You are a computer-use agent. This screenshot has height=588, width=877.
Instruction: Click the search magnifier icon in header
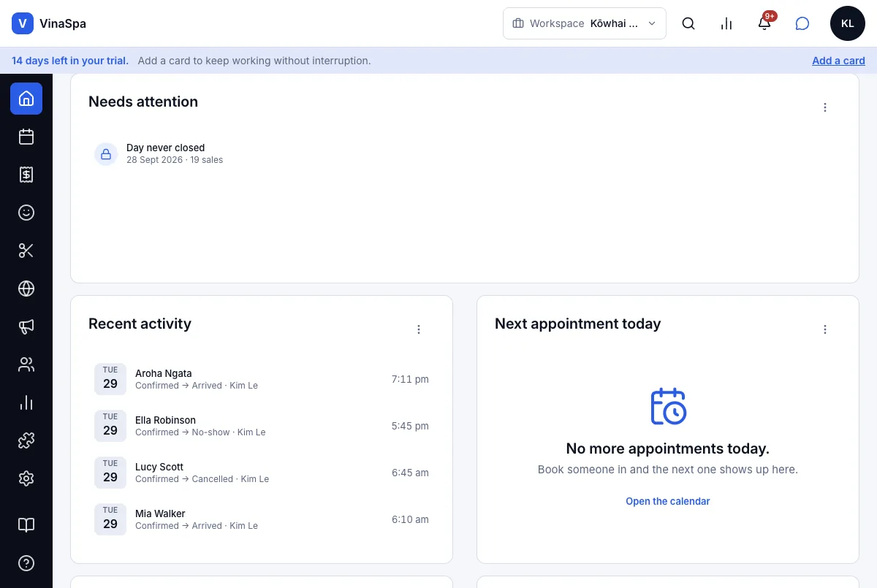pyautogui.click(x=688, y=23)
